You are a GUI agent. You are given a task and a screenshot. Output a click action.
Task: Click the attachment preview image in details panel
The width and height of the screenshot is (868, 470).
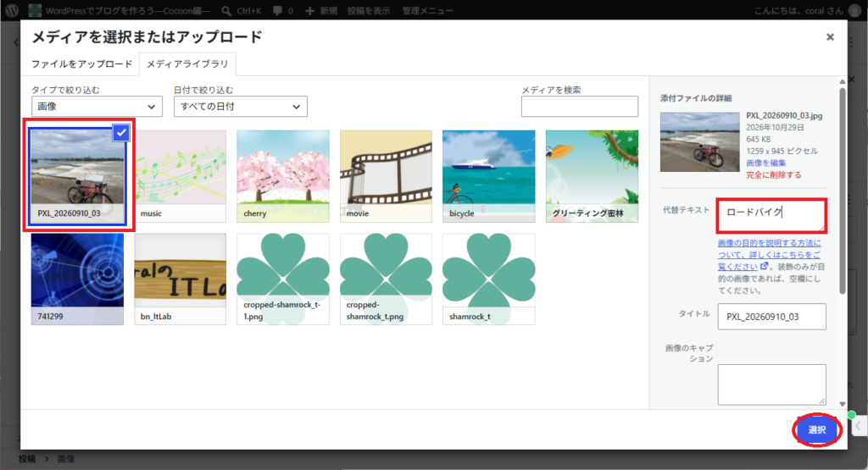pos(699,142)
